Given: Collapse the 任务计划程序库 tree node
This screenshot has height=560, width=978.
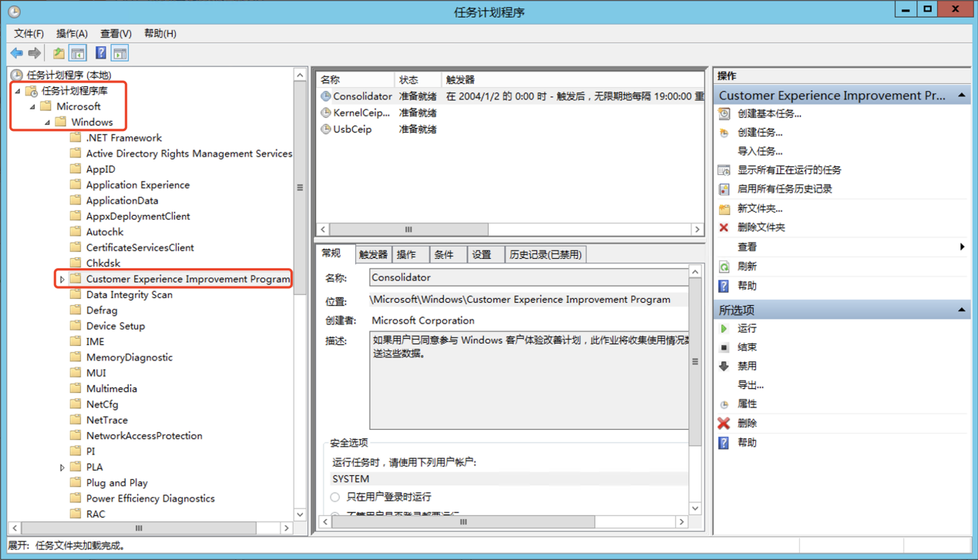Looking at the screenshot, I should click(x=18, y=91).
